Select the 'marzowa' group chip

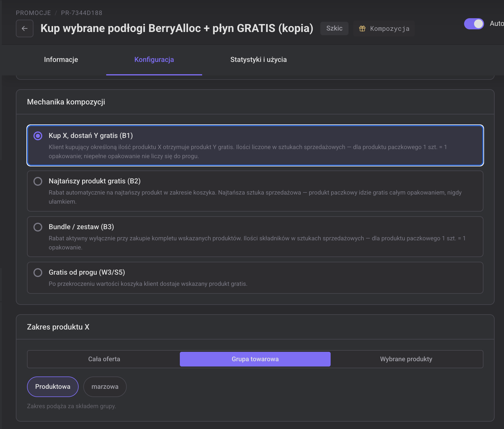[105, 387]
